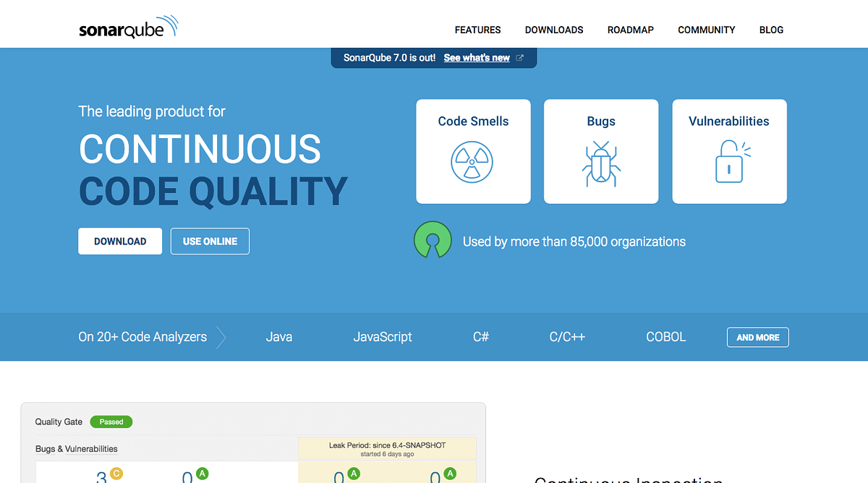Click the AND MORE button in the analyzers bar
868x483 pixels.
[757, 337]
